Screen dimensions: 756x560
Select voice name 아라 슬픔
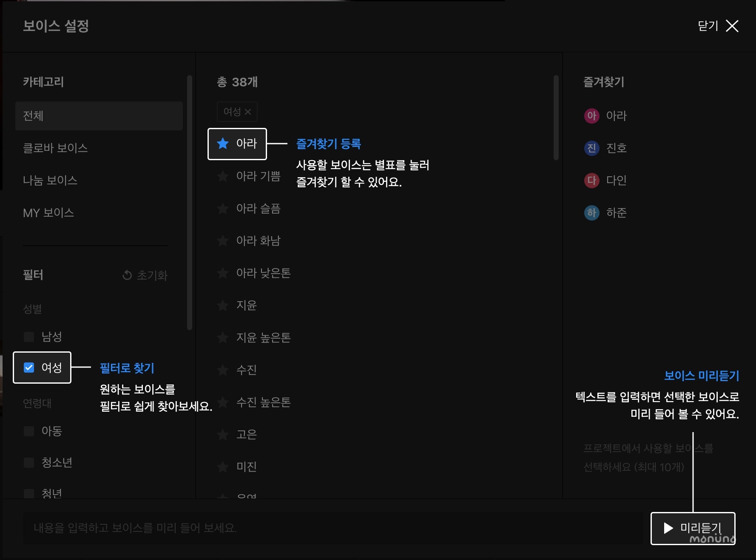coord(259,208)
